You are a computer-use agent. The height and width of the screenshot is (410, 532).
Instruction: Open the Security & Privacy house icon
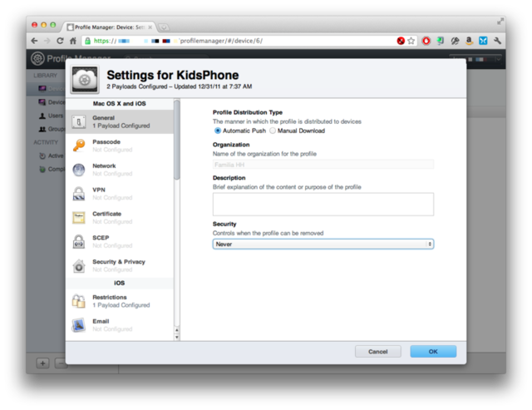(x=79, y=266)
